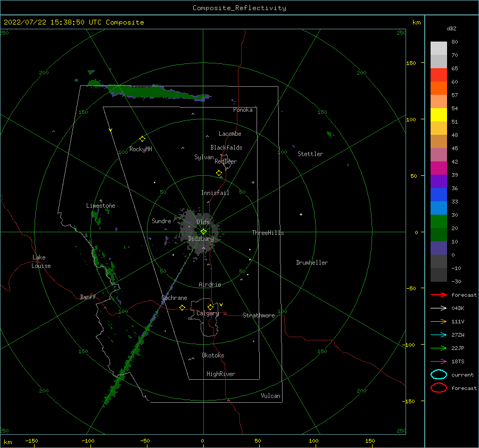Click the Stettler town label
Image resolution: width=479 pixels, height=448 pixels.
310,154
